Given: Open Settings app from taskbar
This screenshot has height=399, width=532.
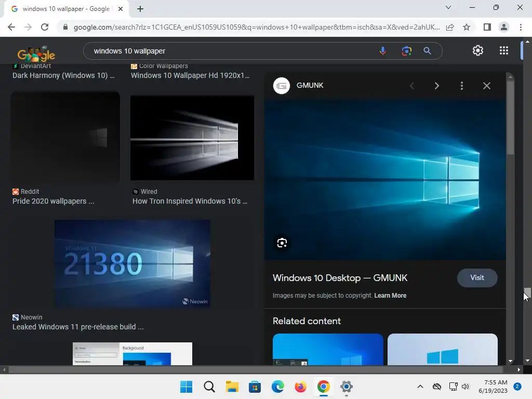Looking at the screenshot, I should [346, 387].
